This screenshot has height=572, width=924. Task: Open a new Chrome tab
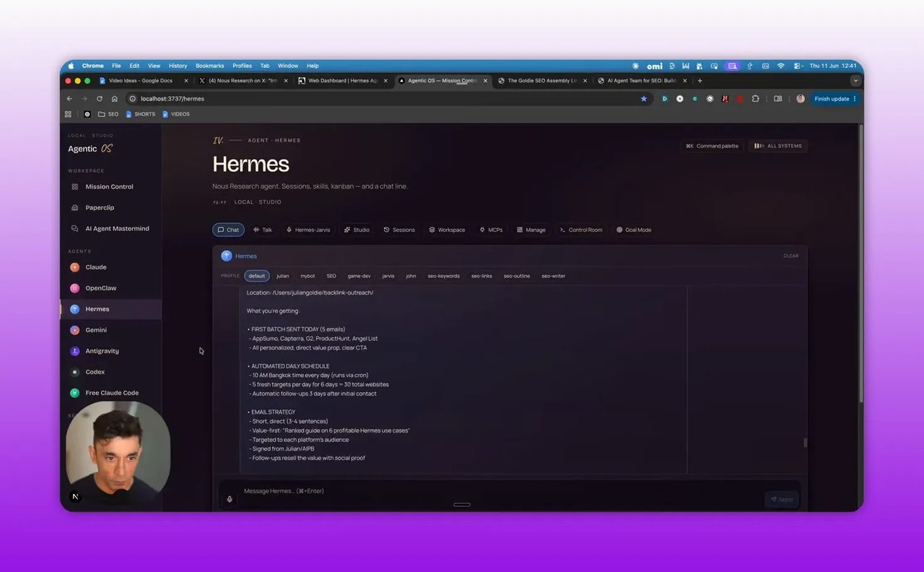699,81
